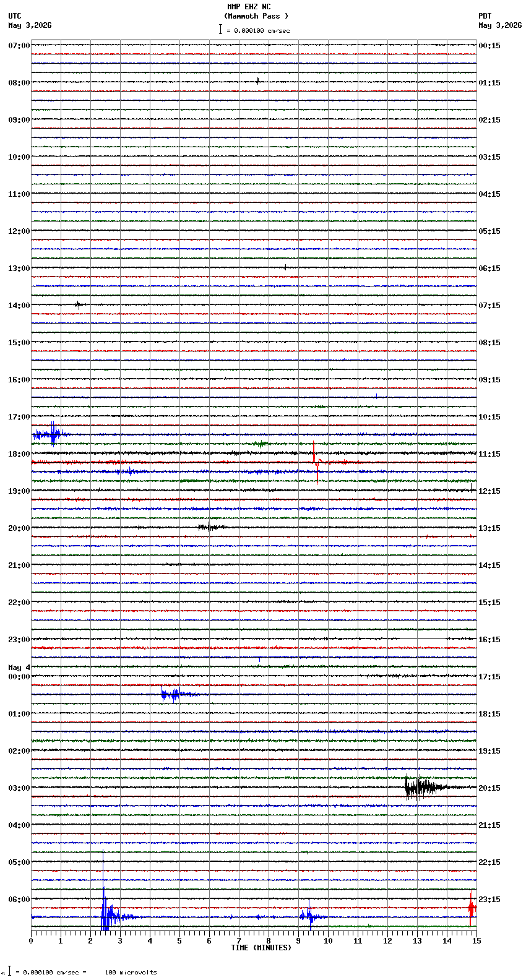Click the '16:00' UTC time label

19,380
